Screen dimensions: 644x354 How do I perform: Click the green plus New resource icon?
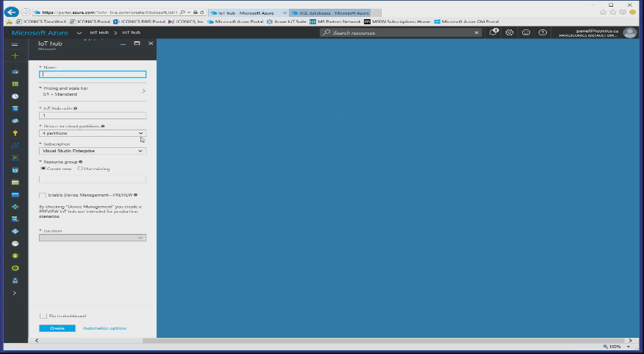(x=15, y=56)
